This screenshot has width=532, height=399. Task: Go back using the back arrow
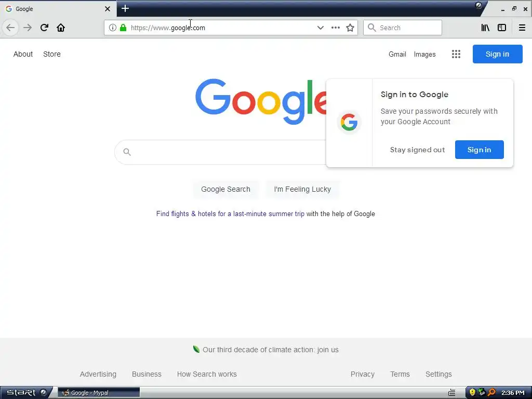tap(10, 28)
